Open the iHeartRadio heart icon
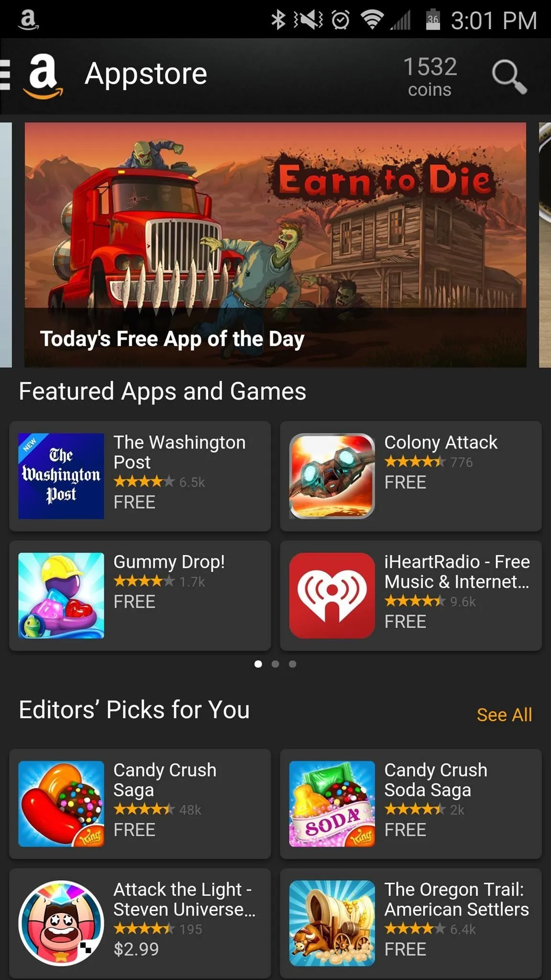The image size is (551, 980). [332, 596]
